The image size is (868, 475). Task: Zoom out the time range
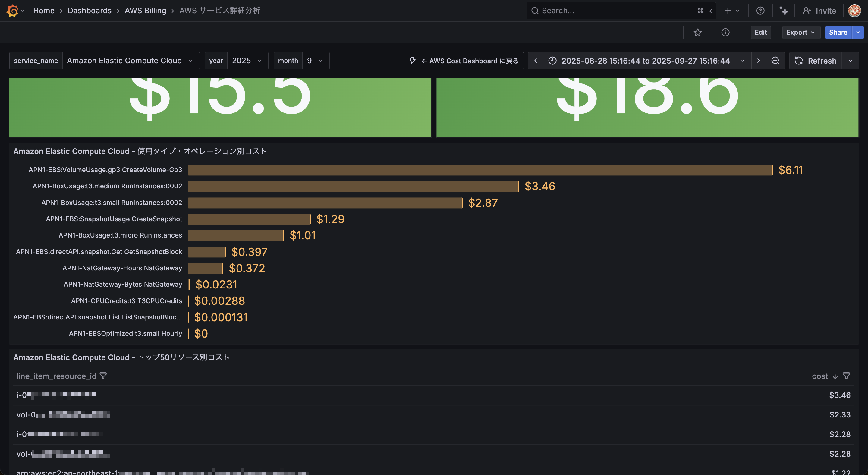(x=775, y=61)
